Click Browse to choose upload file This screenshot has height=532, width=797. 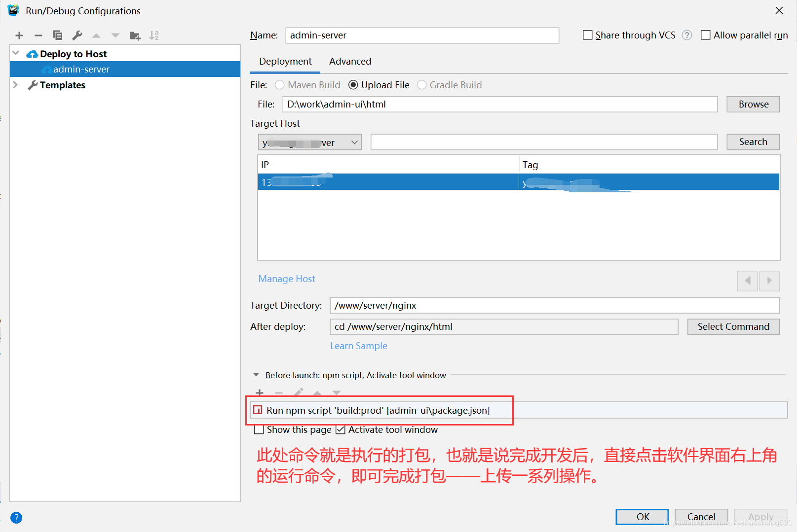[753, 104]
